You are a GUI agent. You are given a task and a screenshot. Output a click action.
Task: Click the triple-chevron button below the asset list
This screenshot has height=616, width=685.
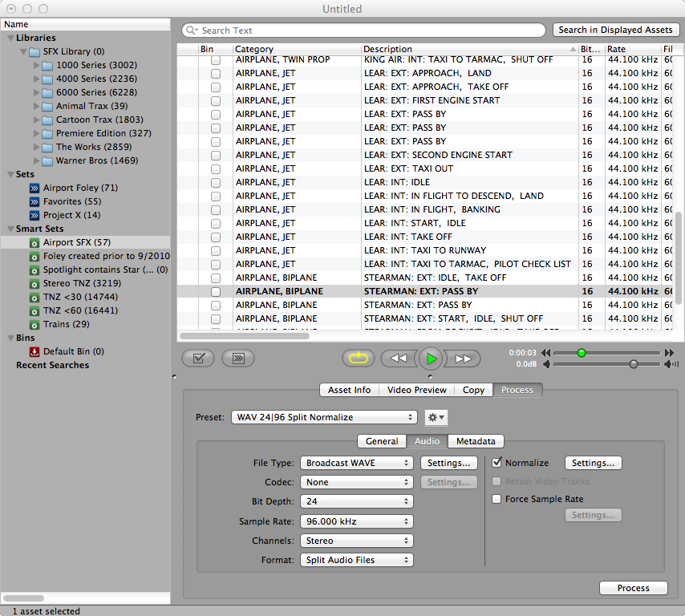237,359
